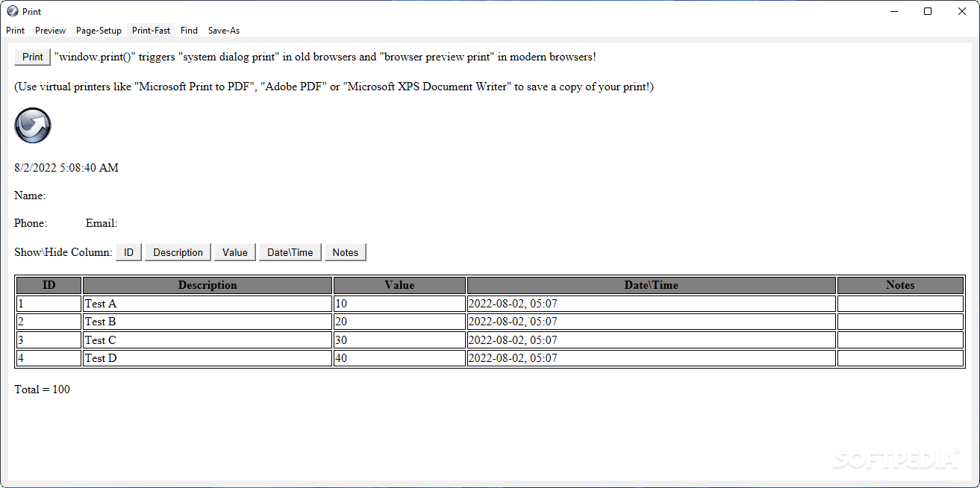Click the ID 3 cell

coord(49,340)
